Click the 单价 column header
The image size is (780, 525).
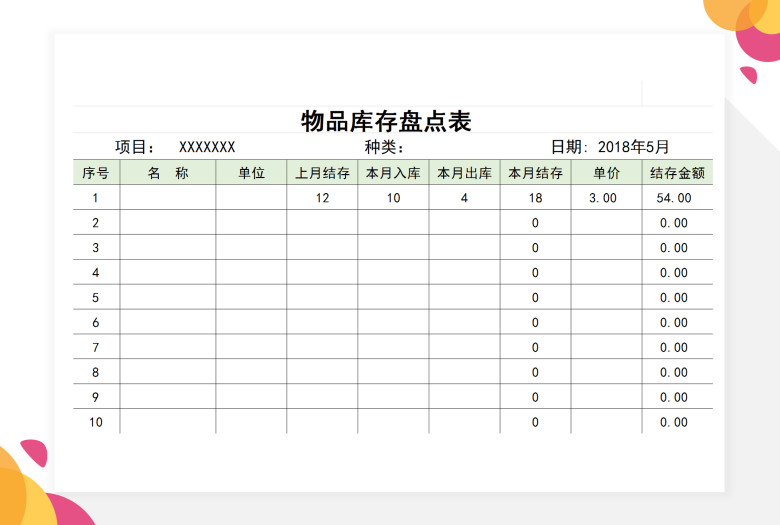tap(606, 173)
